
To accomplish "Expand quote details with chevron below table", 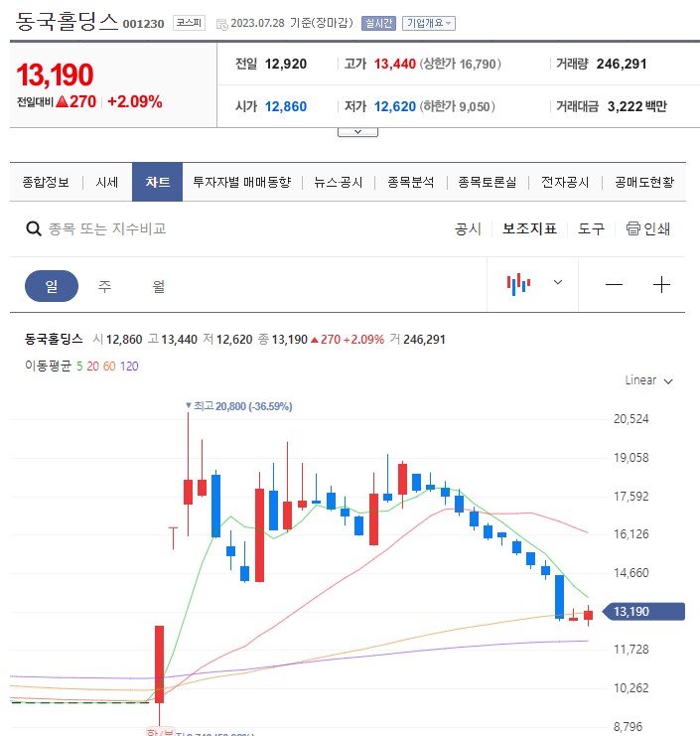I will pos(357,132).
